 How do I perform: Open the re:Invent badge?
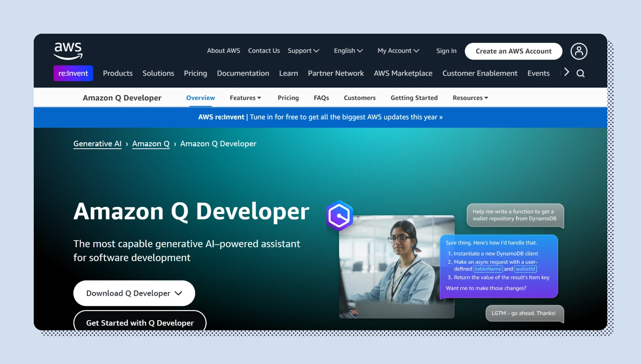click(x=73, y=73)
